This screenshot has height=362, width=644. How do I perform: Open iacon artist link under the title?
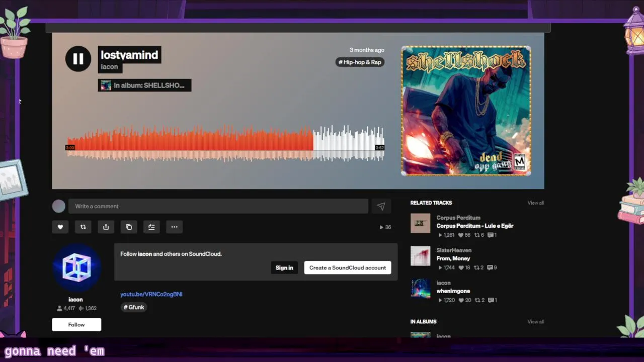[109, 67]
